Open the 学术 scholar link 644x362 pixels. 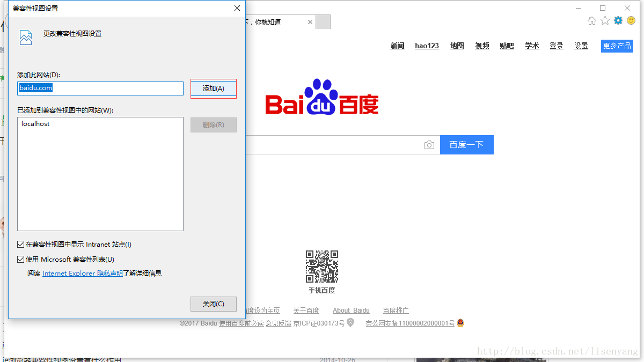coord(532,46)
